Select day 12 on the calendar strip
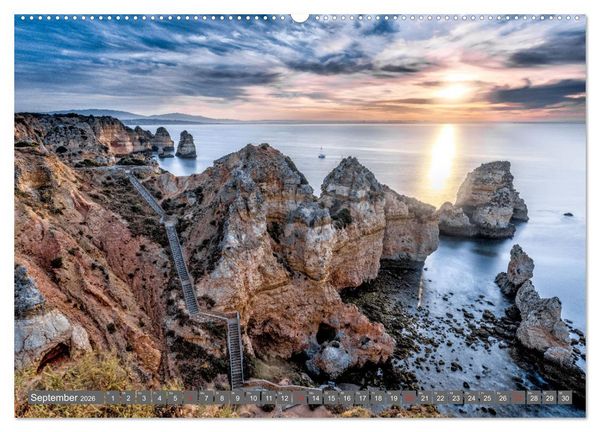The height and width of the screenshot is (432, 600). 284,398
